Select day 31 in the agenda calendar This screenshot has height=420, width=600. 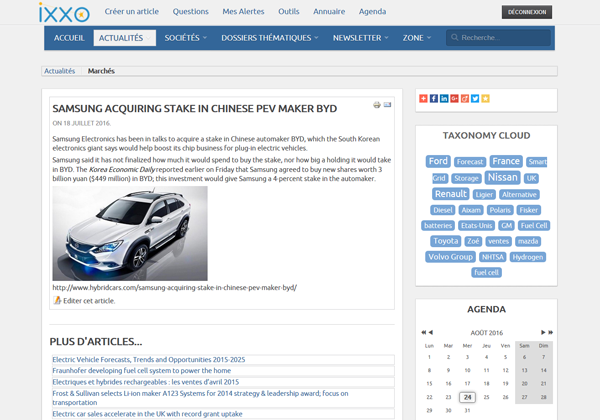pyautogui.click(x=467, y=410)
